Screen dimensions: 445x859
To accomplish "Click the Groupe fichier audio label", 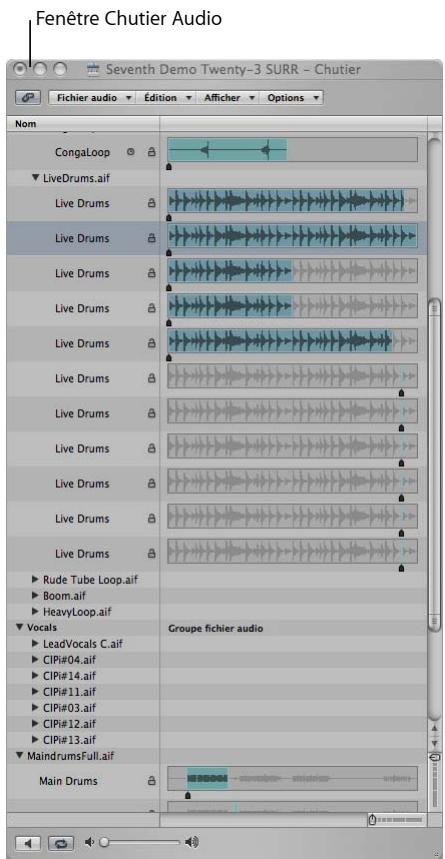I will [x=215, y=628].
